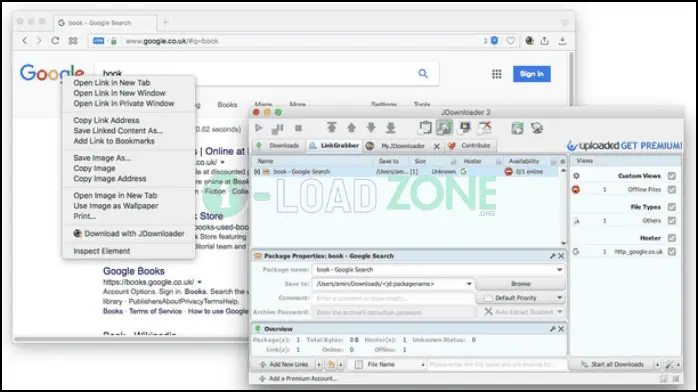Open the Auto Extract Disabled dropdown
The width and height of the screenshot is (698, 392).
[x=560, y=312]
